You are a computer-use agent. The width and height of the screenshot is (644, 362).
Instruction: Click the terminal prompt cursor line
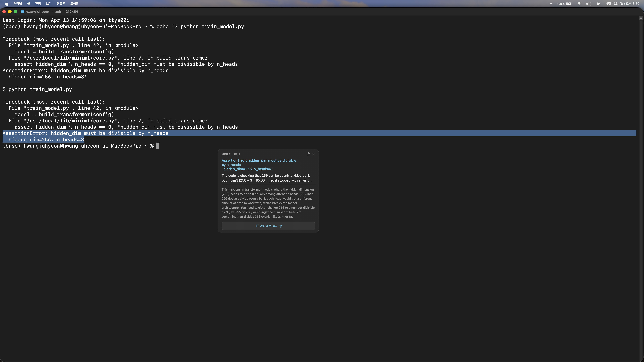coord(158,146)
